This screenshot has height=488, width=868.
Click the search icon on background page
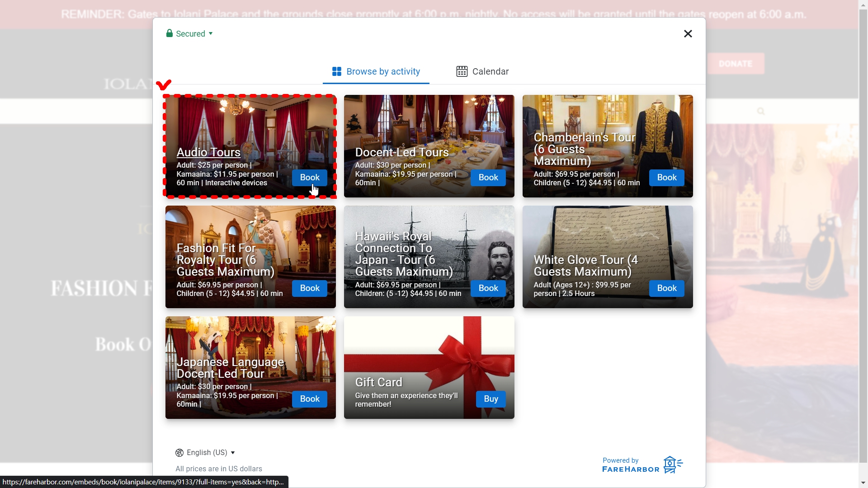coord(761,111)
